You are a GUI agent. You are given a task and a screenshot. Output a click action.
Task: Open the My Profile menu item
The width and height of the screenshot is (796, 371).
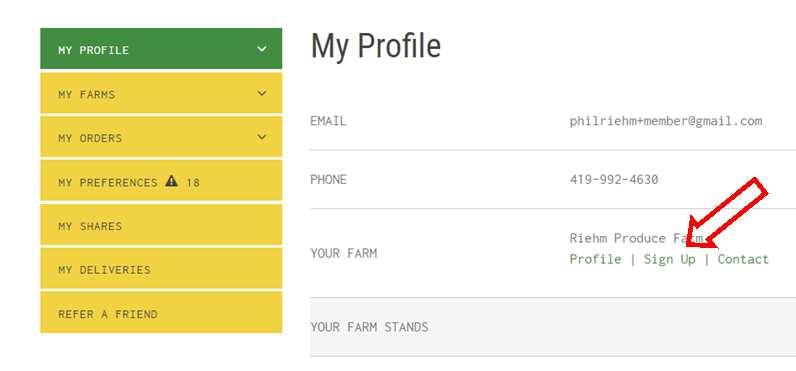(x=161, y=49)
